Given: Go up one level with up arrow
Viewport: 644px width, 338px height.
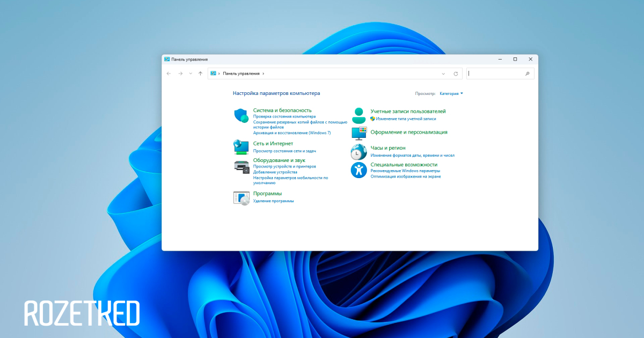Looking at the screenshot, I should (x=200, y=74).
